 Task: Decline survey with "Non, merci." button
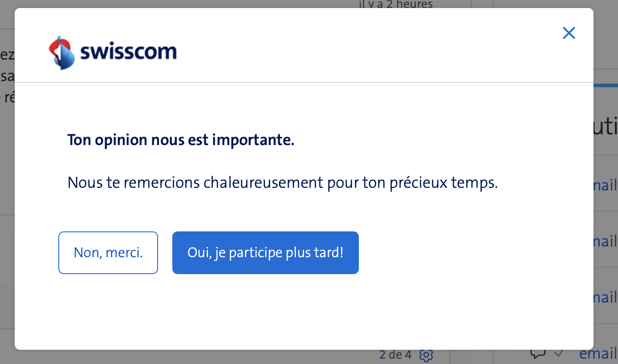pyautogui.click(x=108, y=253)
